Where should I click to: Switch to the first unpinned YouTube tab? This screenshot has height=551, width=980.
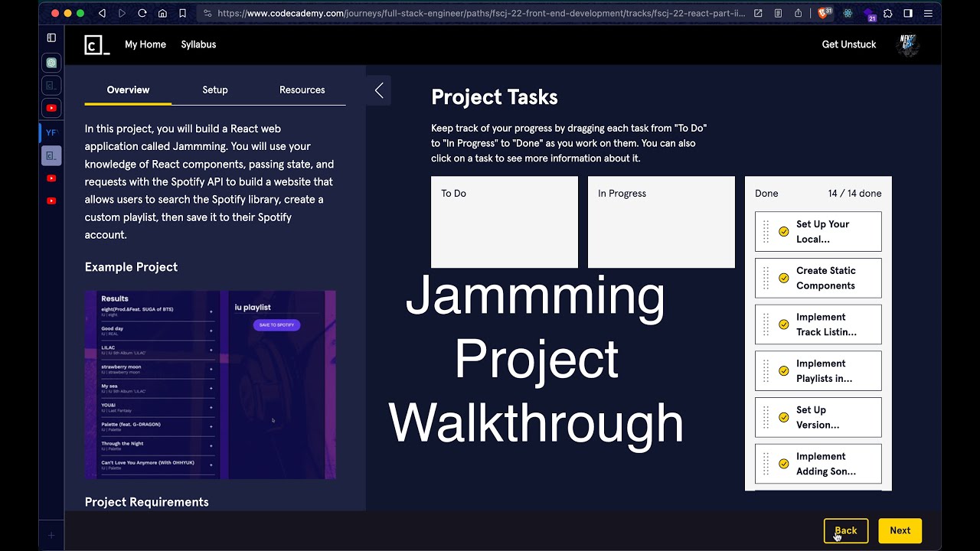click(x=51, y=178)
